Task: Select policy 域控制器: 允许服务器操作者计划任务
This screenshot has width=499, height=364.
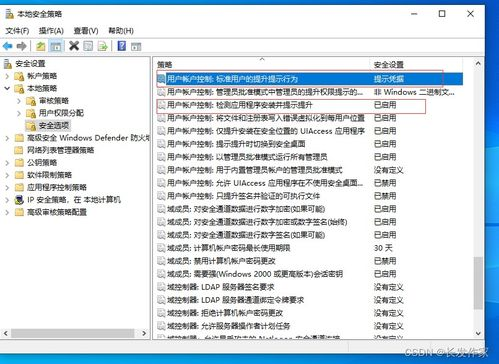Action: pyautogui.click(x=310, y=326)
